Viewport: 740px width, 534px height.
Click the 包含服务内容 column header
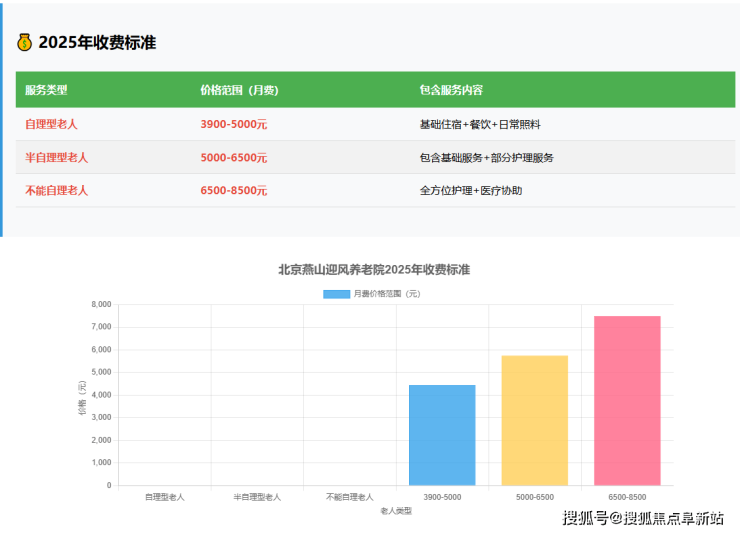coord(451,90)
